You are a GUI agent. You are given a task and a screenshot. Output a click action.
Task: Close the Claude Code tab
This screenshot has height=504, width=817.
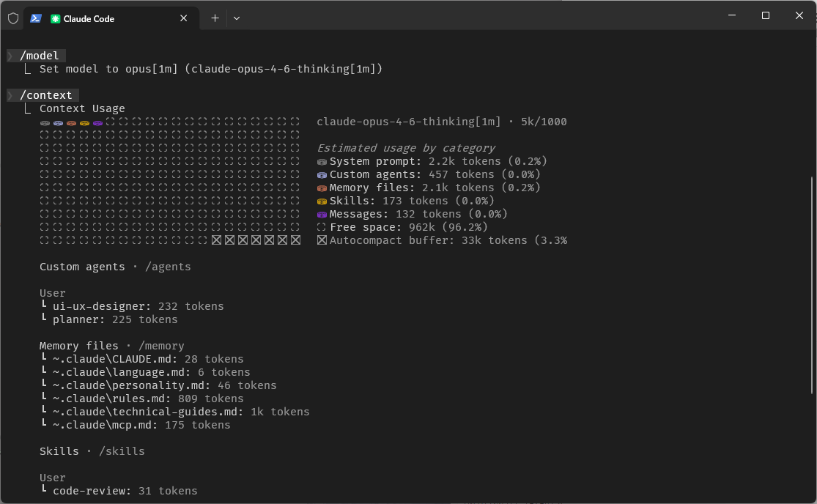(183, 19)
